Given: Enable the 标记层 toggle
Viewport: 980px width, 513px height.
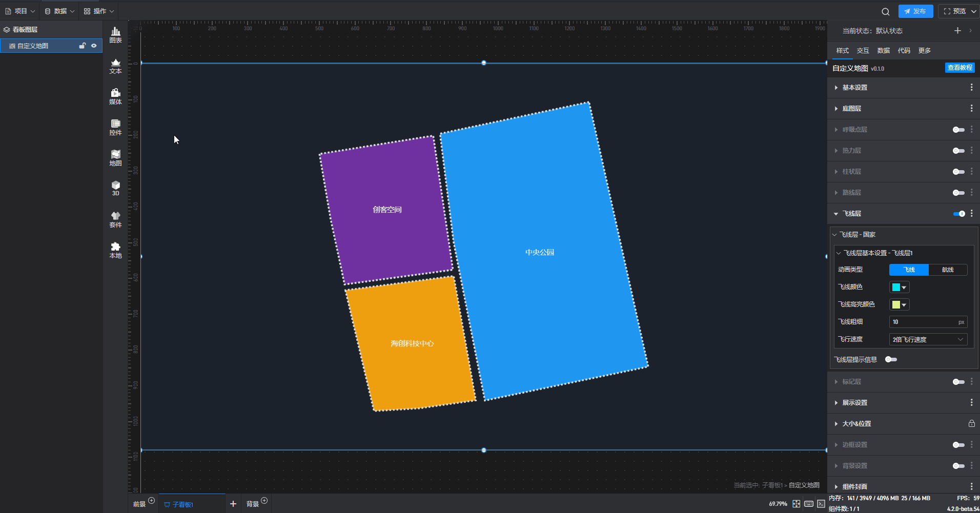Looking at the screenshot, I should point(958,382).
